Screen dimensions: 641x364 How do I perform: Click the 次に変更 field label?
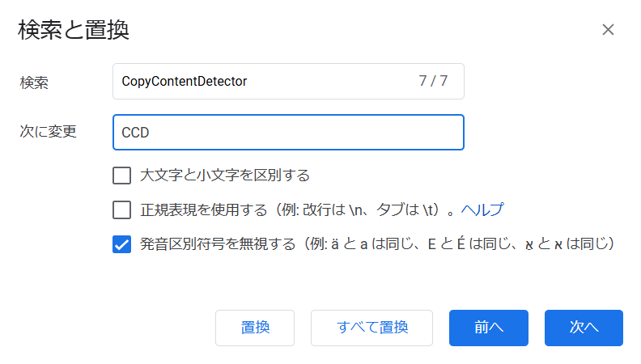coord(49,131)
